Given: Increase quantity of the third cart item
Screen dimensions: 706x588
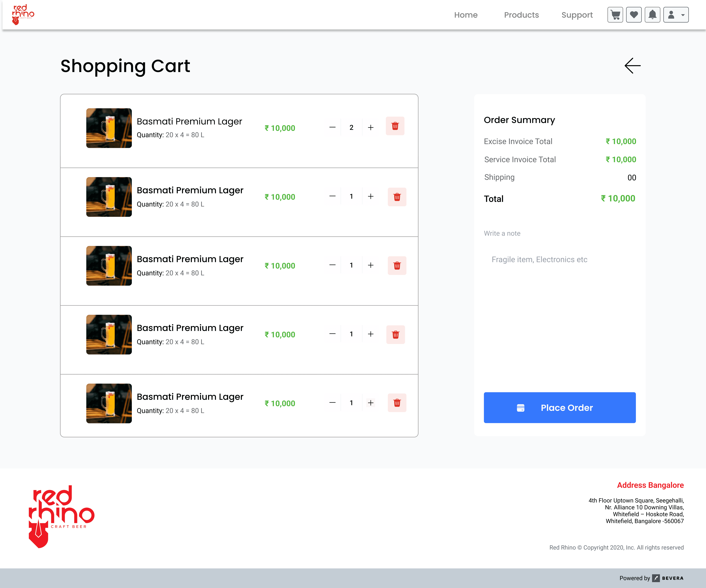Looking at the screenshot, I should [x=371, y=265].
